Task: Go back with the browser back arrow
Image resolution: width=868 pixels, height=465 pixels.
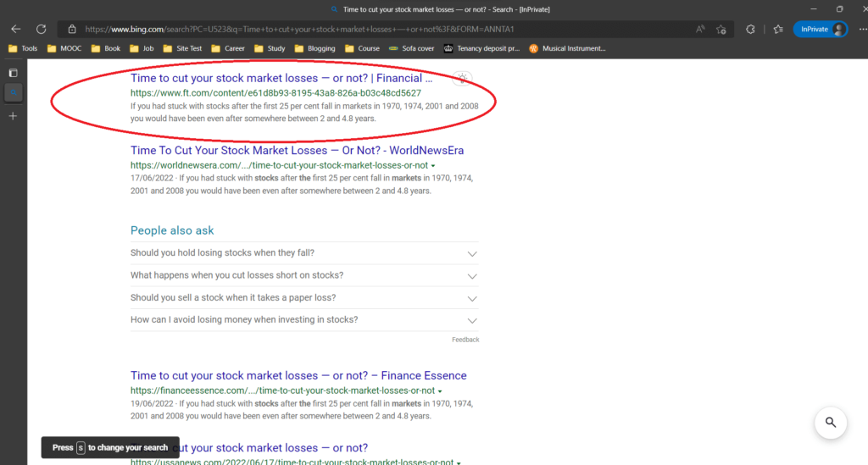Action: coord(15,30)
